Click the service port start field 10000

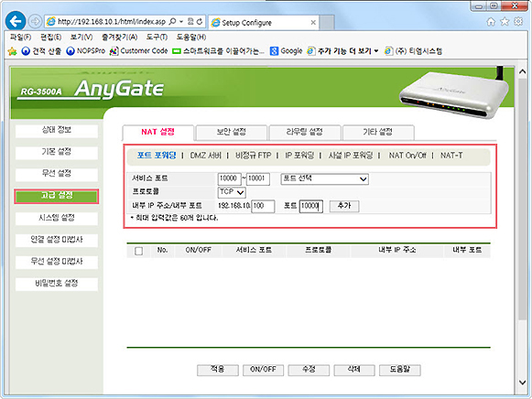click(229, 178)
